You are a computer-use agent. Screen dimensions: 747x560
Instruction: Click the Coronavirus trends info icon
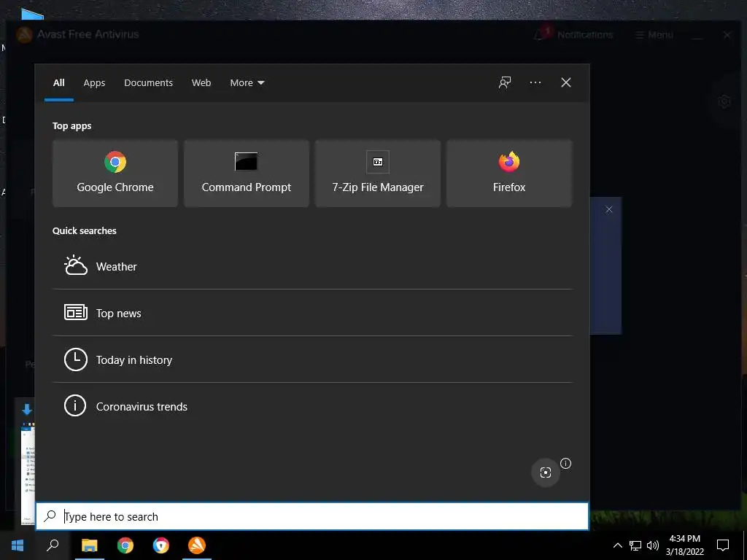click(75, 405)
